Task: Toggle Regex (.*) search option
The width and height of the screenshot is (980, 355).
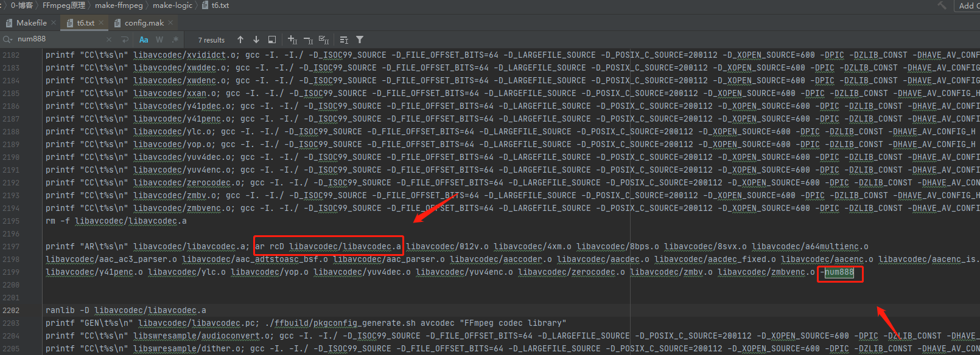Action: pos(175,40)
